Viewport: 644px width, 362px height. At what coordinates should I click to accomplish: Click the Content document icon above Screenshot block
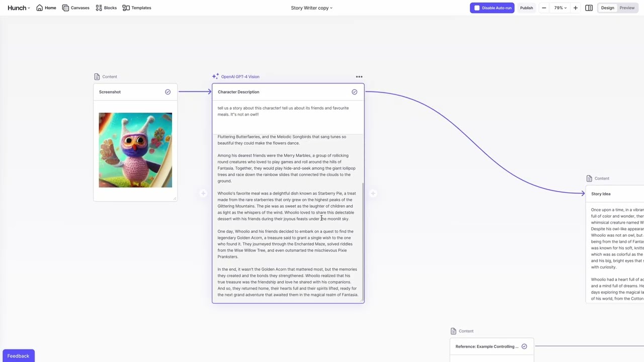click(x=97, y=76)
